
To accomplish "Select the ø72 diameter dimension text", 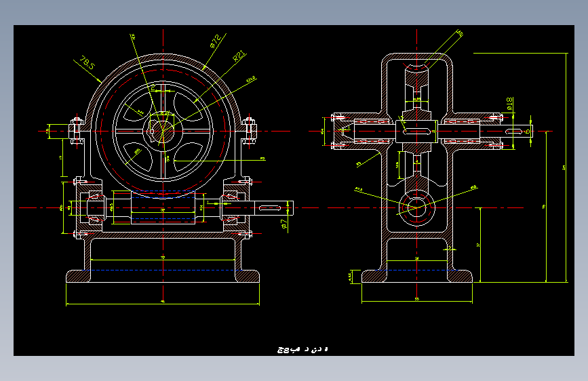I will click(x=215, y=41).
